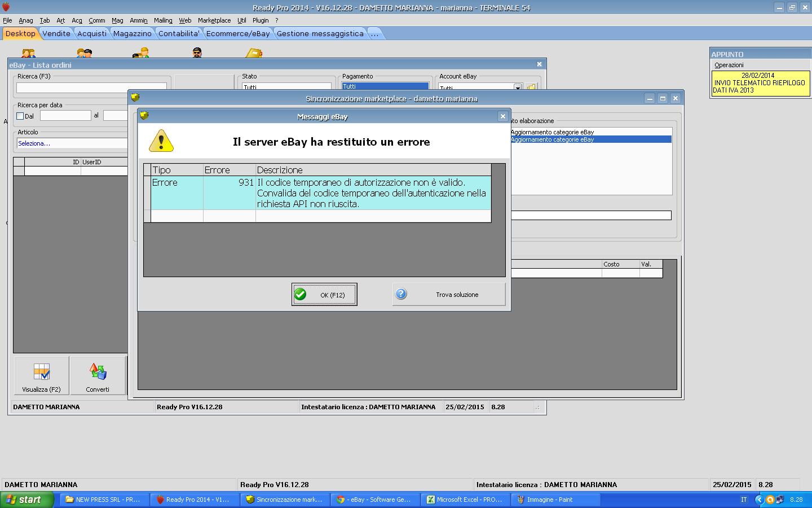Click the yellow warning triangle icon
The width and height of the screenshot is (812, 508).
(x=161, y=141)
